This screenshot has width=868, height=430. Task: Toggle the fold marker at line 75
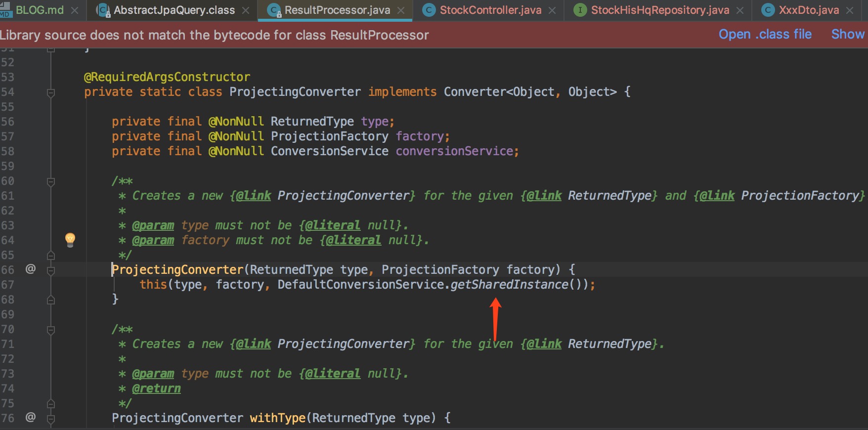coord(50,404)
